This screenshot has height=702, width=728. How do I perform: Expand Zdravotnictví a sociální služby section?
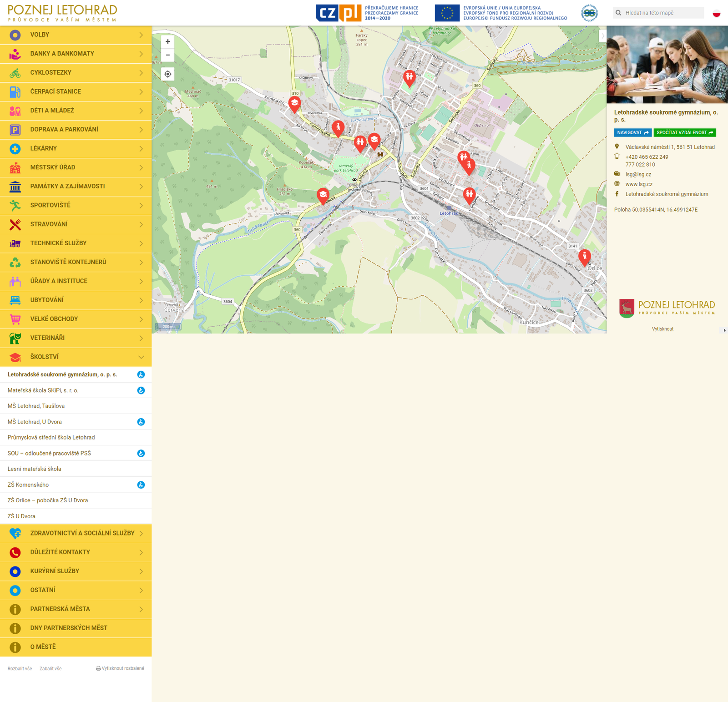click(x=141, y=533)
